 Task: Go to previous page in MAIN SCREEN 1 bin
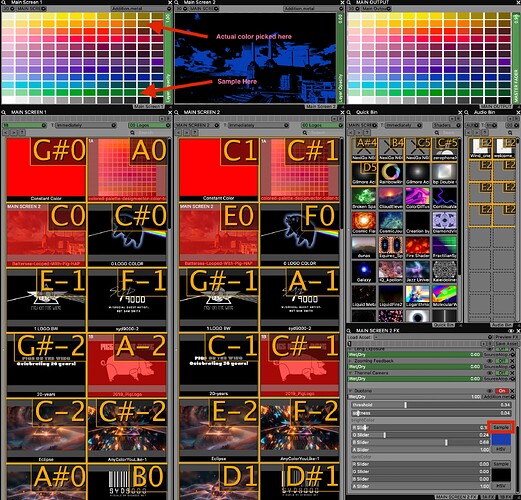point(6,133)
